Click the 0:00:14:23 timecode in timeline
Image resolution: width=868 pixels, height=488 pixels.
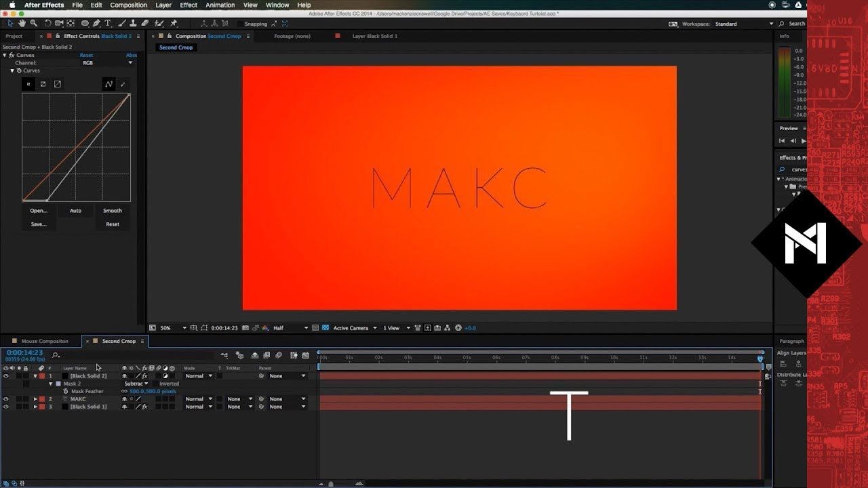pos(24,352)
